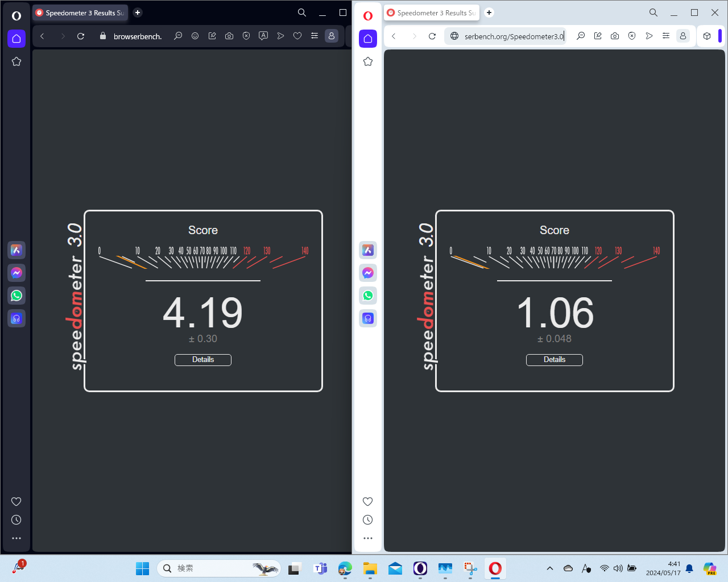The image size is (728, 582).
Task: Switch to the Speedometer 3 Results tab
Action: pos(80,13)
